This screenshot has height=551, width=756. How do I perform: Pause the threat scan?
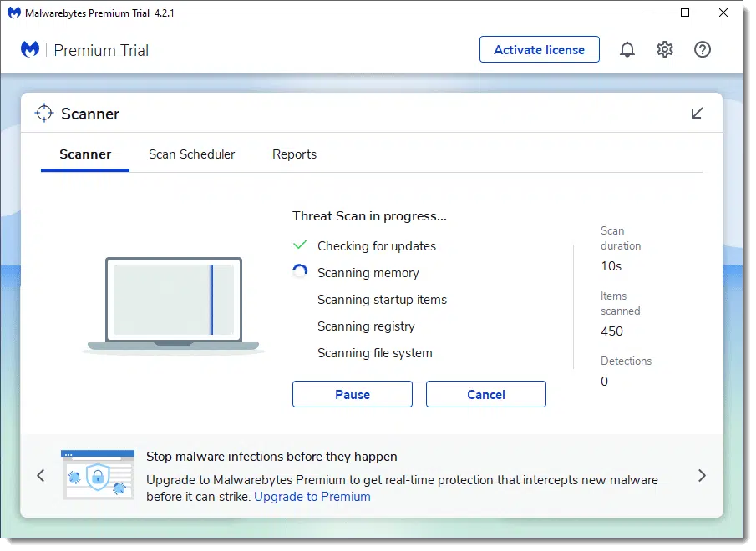(353, 394)
